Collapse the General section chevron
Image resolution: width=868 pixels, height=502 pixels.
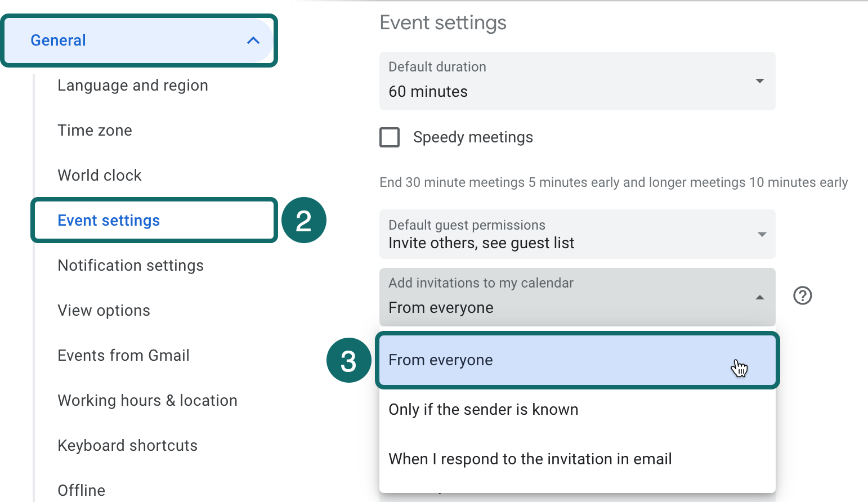pos(253,41)
